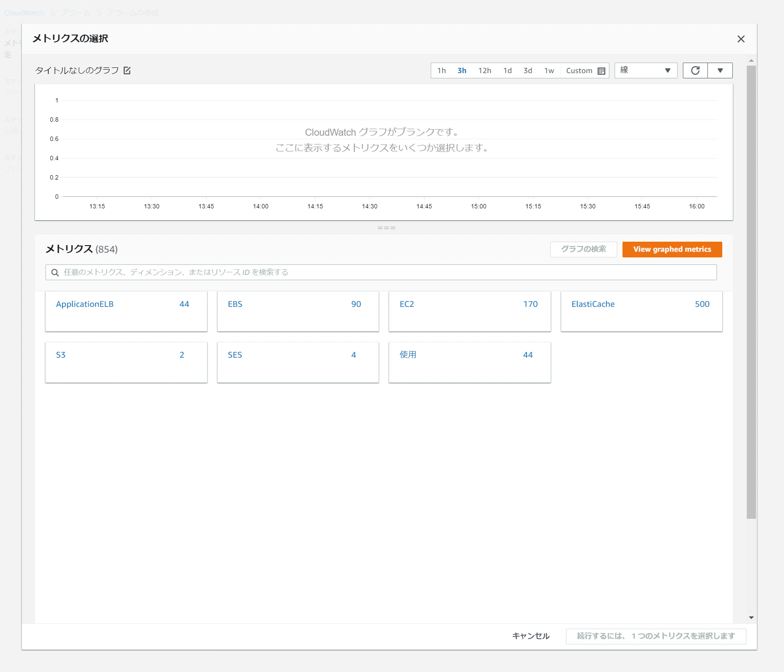Select the 12h time range

tap(485, 70)
